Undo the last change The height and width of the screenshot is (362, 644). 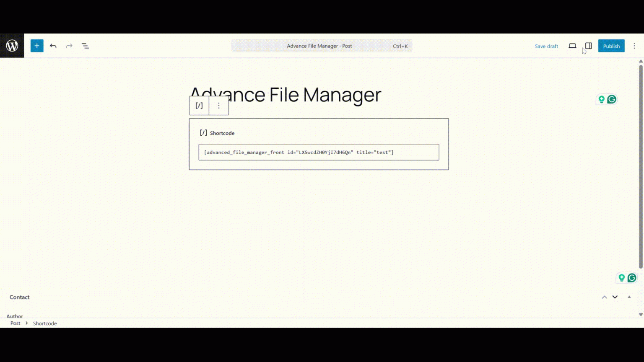click(53, 46)
